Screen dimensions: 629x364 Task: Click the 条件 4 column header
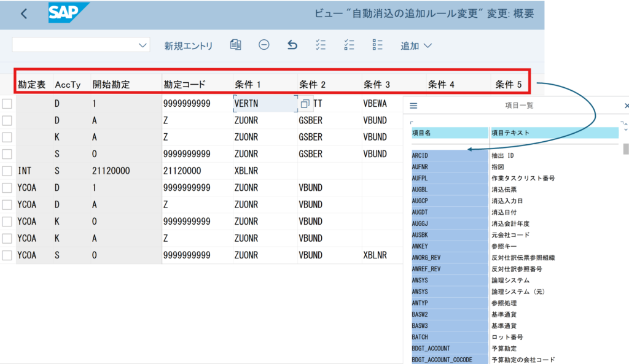(x=441, y=85)
